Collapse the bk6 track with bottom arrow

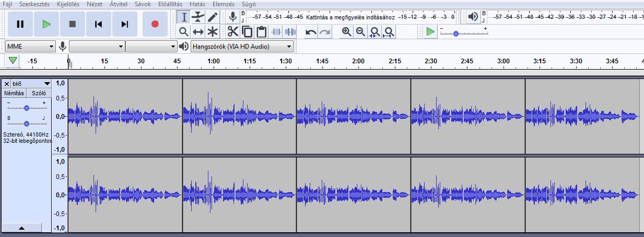21,228
